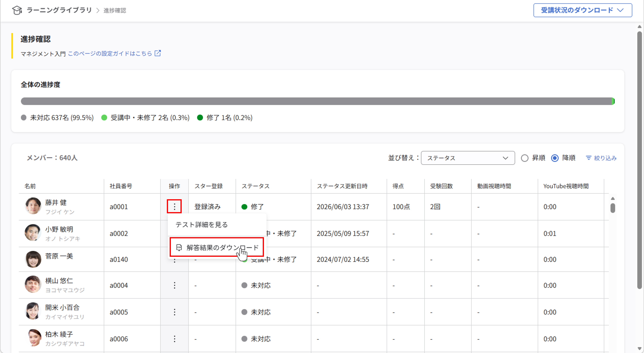Click the name 小野 敏明
The height and width of the screenshot is (353, 644).
point(59,229)
